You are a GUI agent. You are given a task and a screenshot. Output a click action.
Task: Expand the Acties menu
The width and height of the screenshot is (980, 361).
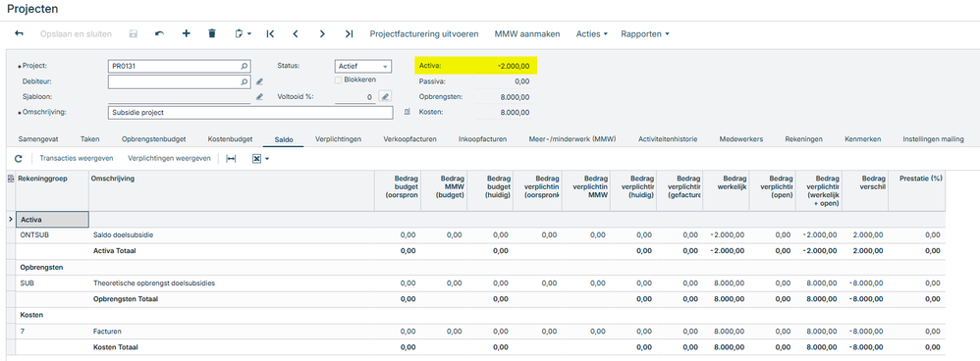tap(591, 33)
